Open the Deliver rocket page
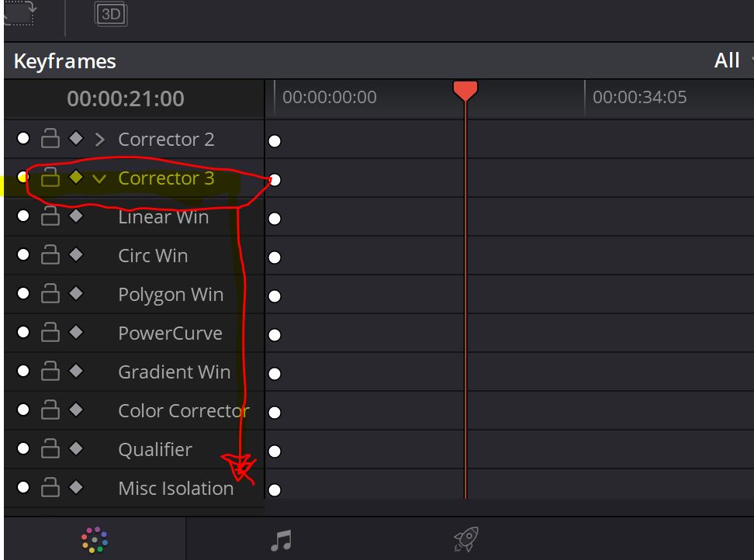This screenshot has height=560, width=754. click(466, 539)
